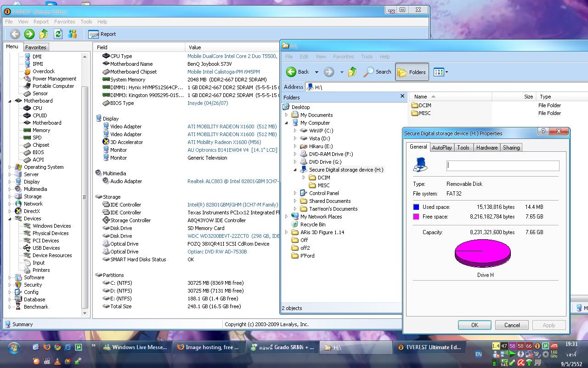Screen dimensions: 588x368
Task: Click the Explorer Back button
Action: [x=298, y=72]
